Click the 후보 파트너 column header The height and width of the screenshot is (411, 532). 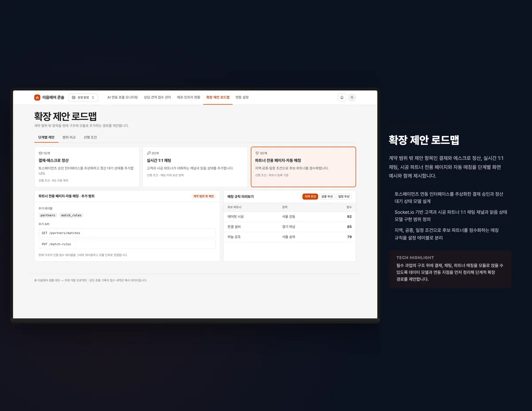[x=235, y=207]
